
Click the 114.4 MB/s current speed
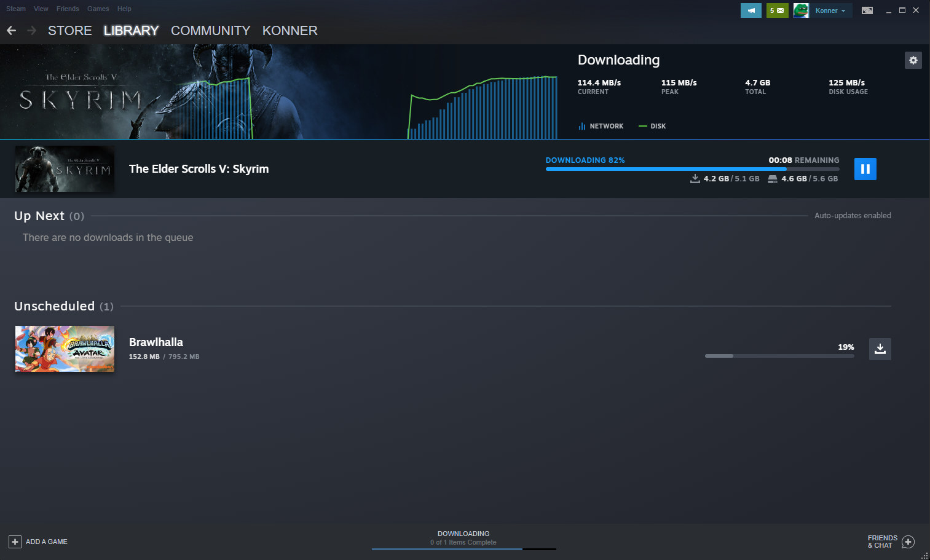click(x=599, y=82)
